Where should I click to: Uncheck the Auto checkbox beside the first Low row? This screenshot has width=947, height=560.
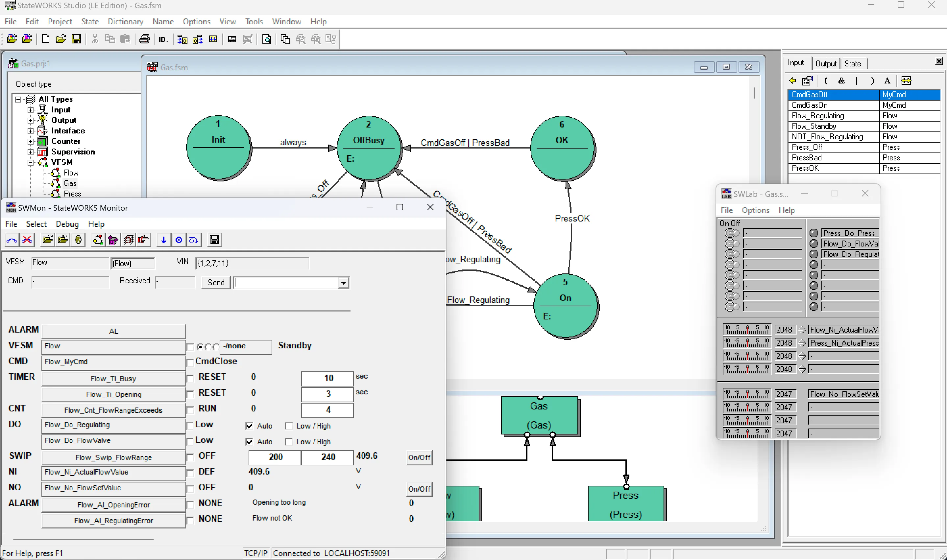tap(250, 426)
